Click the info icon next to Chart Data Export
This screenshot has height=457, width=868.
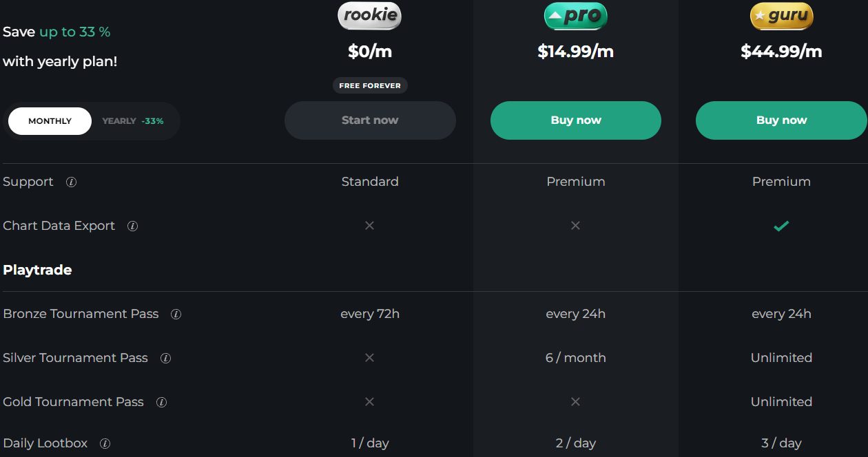133,226
